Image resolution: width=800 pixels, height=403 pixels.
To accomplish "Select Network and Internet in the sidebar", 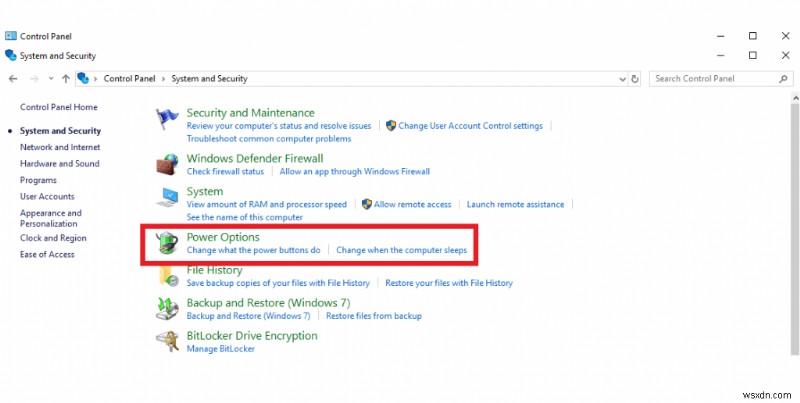I will (x=58, y=147).
